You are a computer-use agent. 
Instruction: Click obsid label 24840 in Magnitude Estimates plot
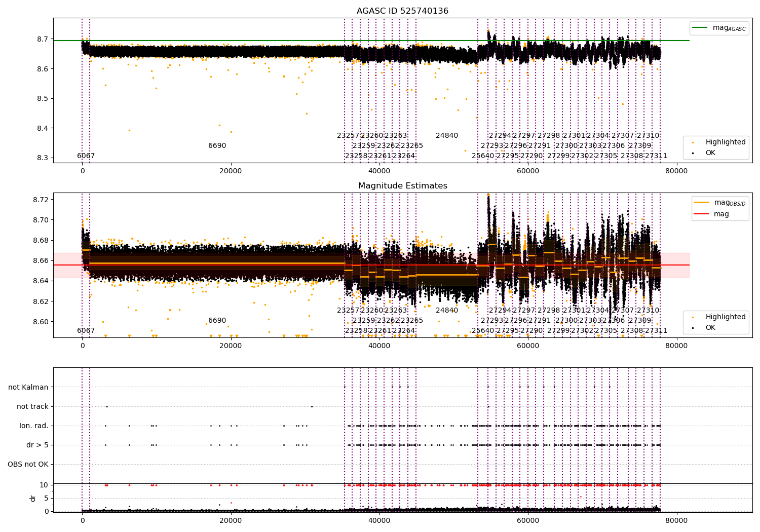pos(447,310)
